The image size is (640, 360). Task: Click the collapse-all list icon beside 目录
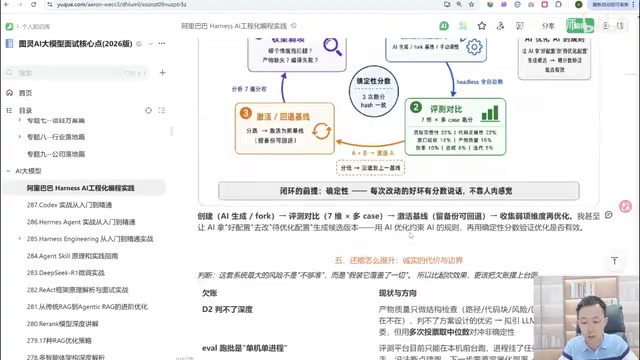(x=162, y=110)
